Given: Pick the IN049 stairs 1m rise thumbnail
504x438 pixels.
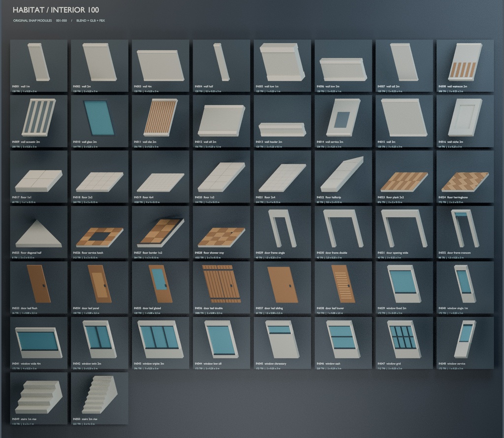Looking at the screenshot, I should (x=39, y=398).
